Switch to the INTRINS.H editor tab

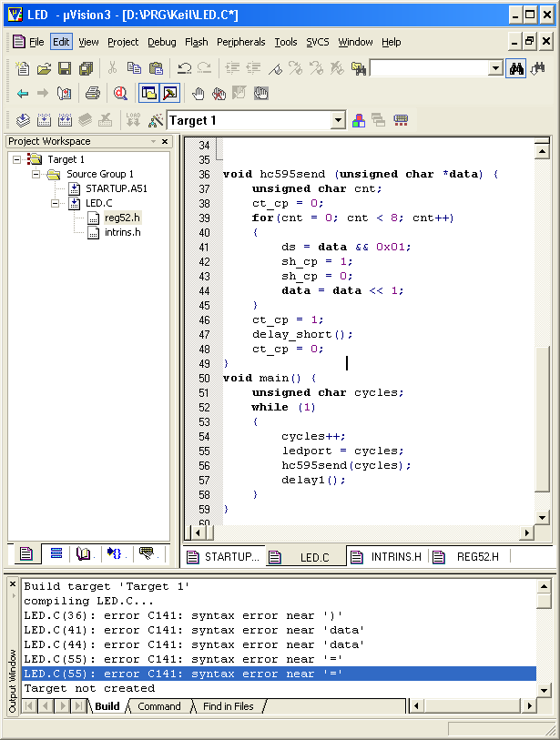pos(395,557)
